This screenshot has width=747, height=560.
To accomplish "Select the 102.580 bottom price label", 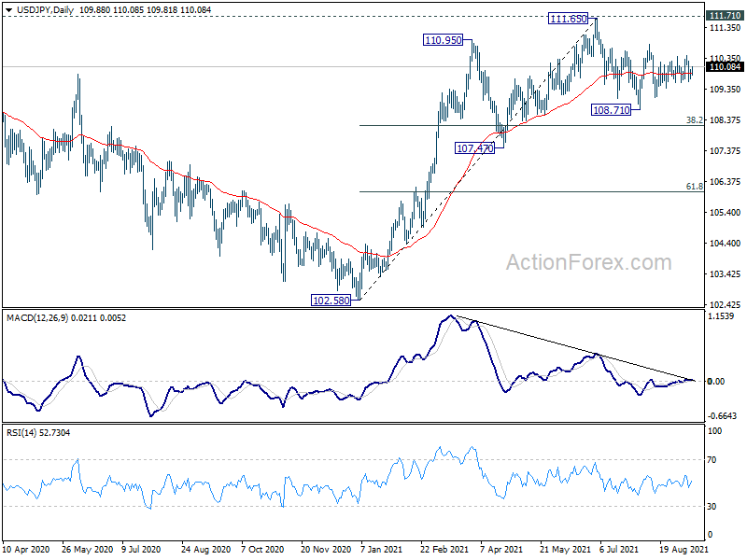I will 331,301.
